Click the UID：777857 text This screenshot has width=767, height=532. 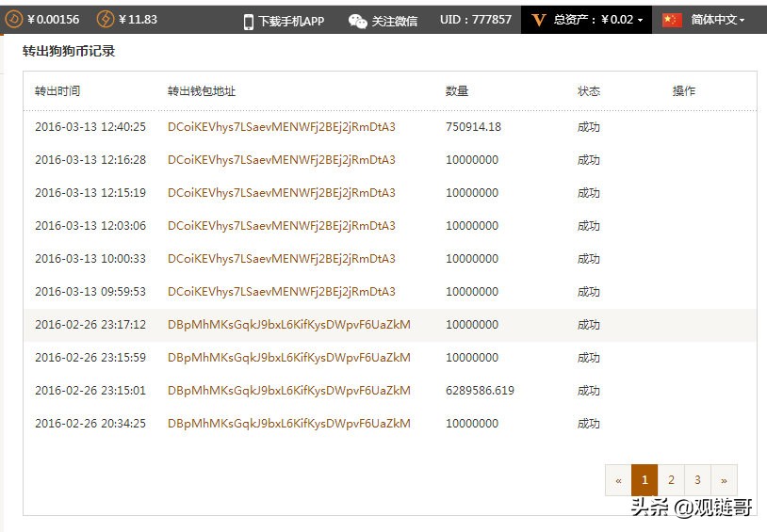(476, 20)
